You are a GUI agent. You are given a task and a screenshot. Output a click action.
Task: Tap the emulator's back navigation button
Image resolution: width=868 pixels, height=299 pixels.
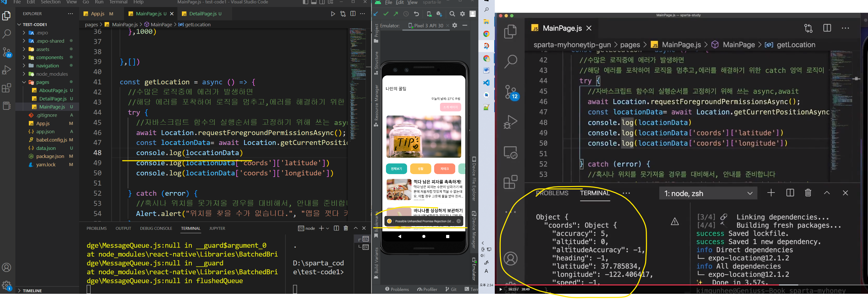click(400, 236)
